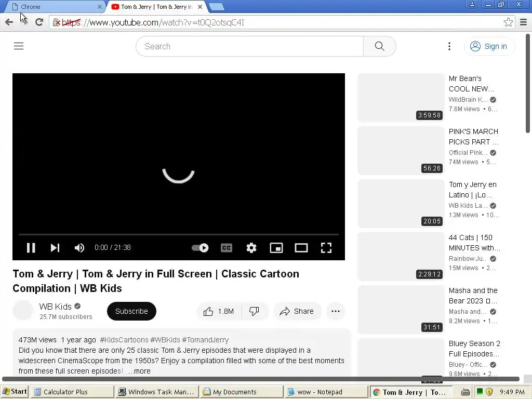Click the crossed-out https security icon

click(57, 22)
